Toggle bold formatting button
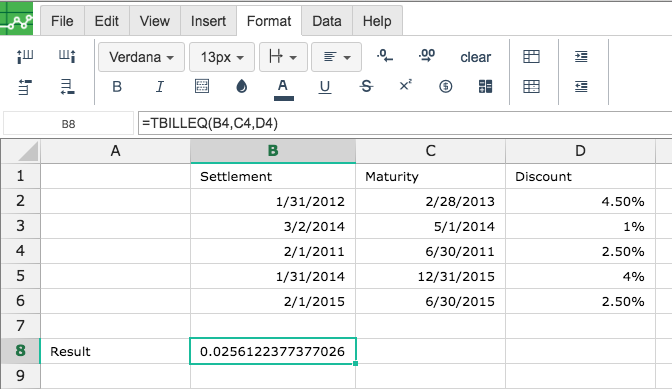Viewport: 672px width, 389px height. click(117, 87)
